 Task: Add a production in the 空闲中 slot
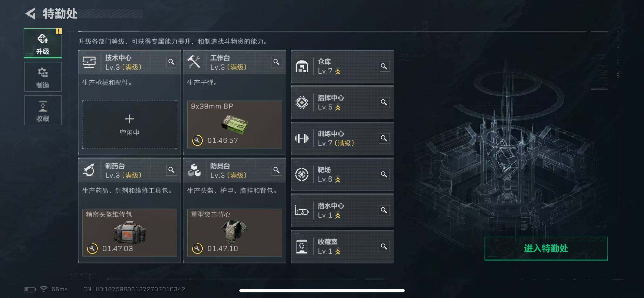point(130,124)
